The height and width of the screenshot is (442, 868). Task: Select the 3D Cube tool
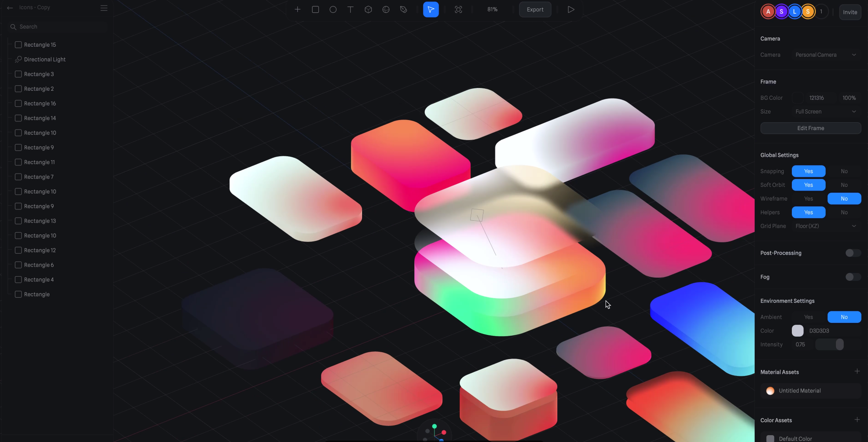pyautogui.click(x=368, y=10)
